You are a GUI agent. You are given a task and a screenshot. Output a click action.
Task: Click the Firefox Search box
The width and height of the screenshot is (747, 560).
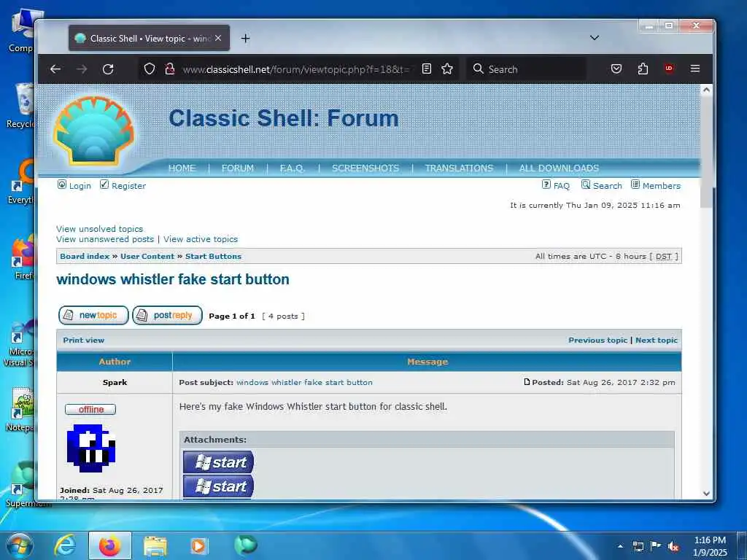click(x=526, y=69)
